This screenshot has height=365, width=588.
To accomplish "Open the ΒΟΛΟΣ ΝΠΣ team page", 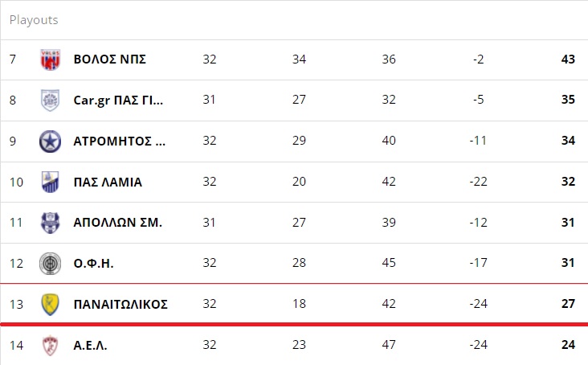I will pos(109,59).
